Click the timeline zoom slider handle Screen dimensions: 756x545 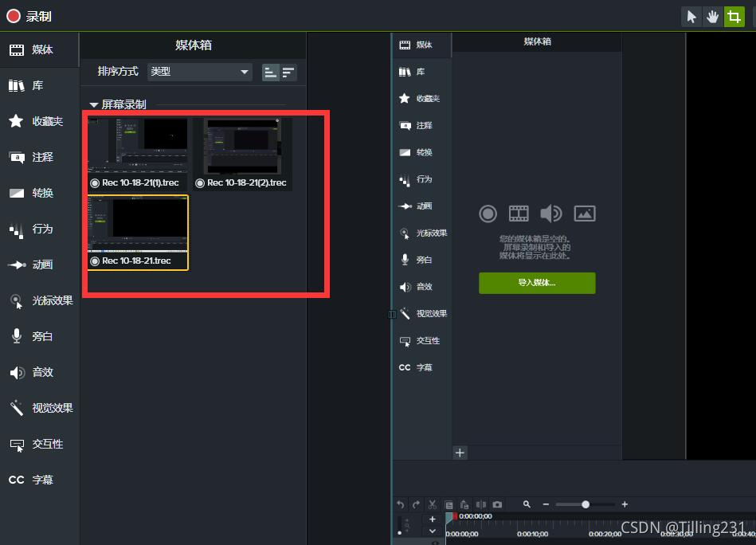pos(586,504)
